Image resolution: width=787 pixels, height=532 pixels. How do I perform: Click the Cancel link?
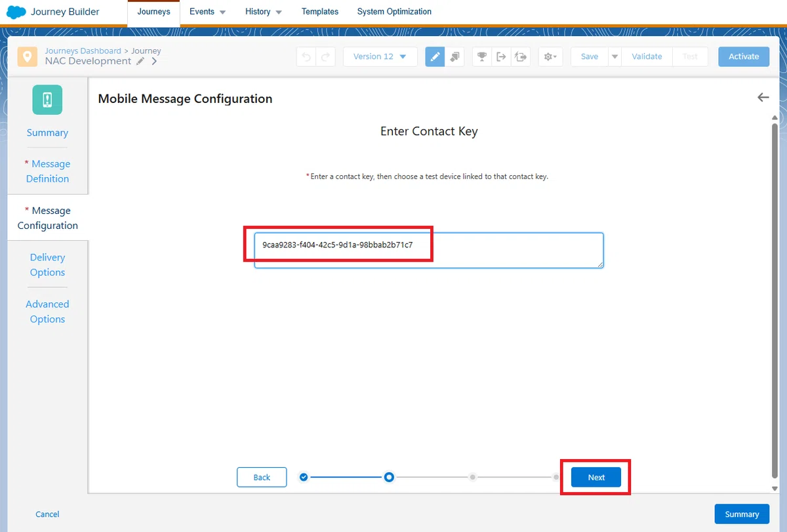(x=47, y=514)
